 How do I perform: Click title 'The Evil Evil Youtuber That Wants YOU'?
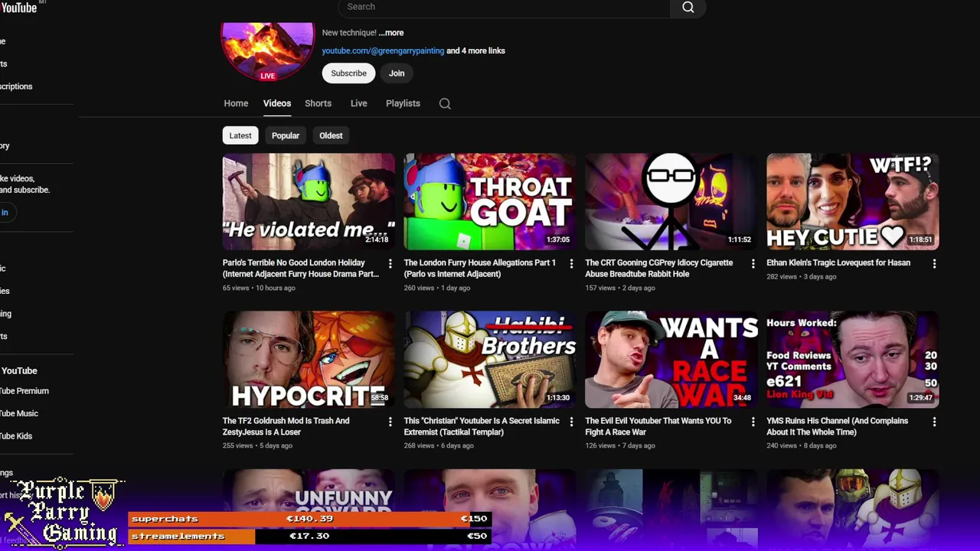coord(658,426)
